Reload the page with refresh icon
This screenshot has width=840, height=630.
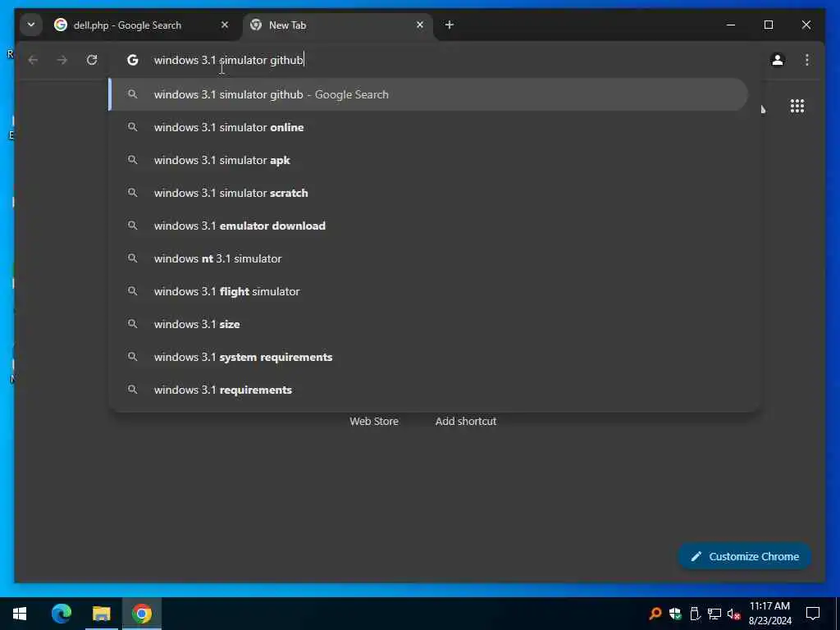[x=92, y=60]
